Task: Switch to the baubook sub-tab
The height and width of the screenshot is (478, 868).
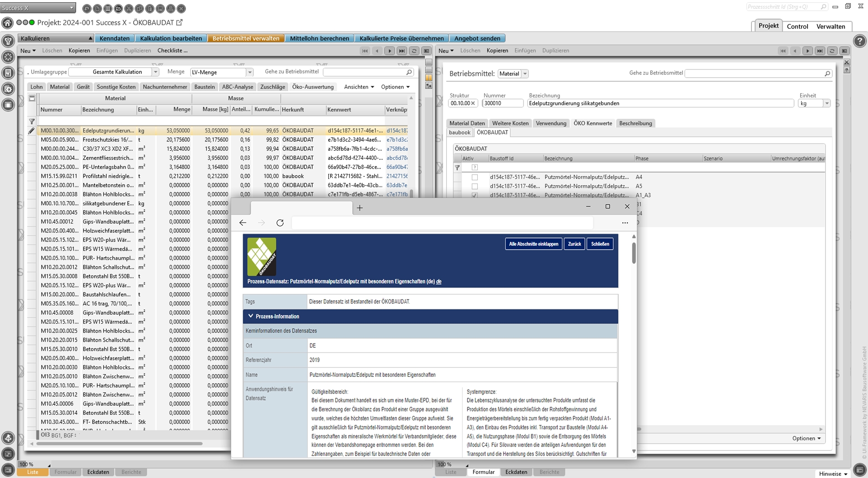Action: (x=459, y=132)
